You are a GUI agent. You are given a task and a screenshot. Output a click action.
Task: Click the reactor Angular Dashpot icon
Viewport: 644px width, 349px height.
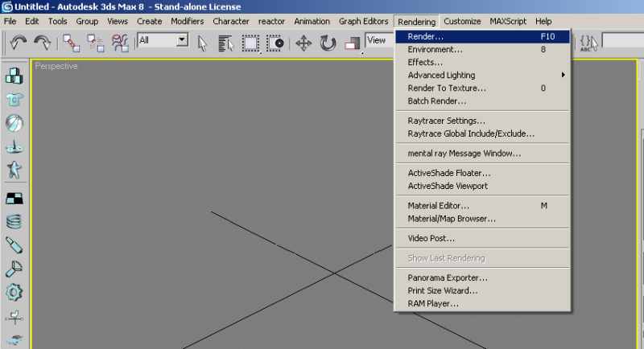point(14,269)
